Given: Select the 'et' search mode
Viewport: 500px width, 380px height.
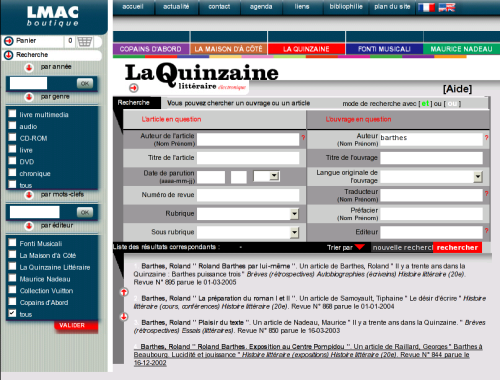Looking at the screenshot, I should 425,104.
